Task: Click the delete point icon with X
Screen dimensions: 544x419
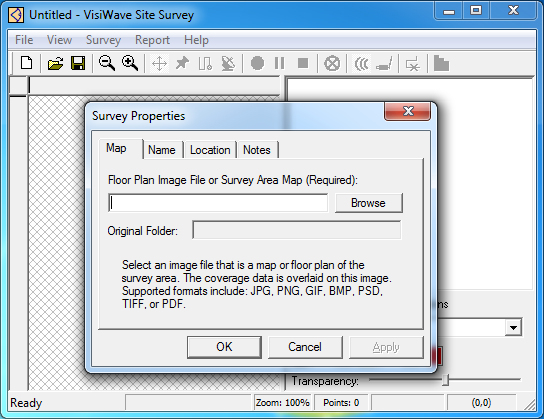Action: 413,64
